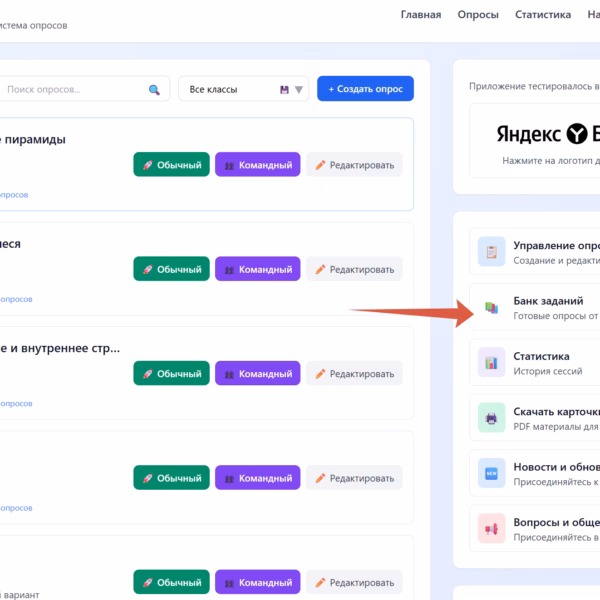Click pencil icon in пирамиды Редактировать button

coord(320,165)
